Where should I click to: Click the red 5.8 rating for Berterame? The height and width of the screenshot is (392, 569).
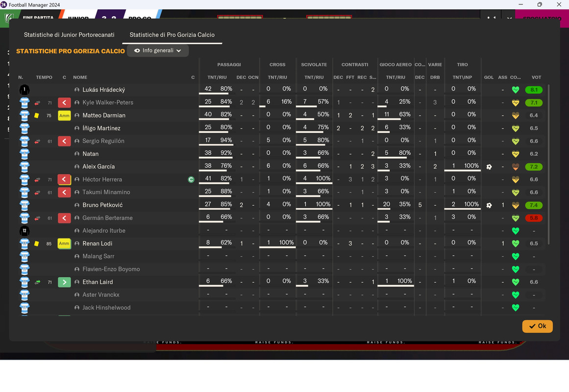[x=534, y=218]
